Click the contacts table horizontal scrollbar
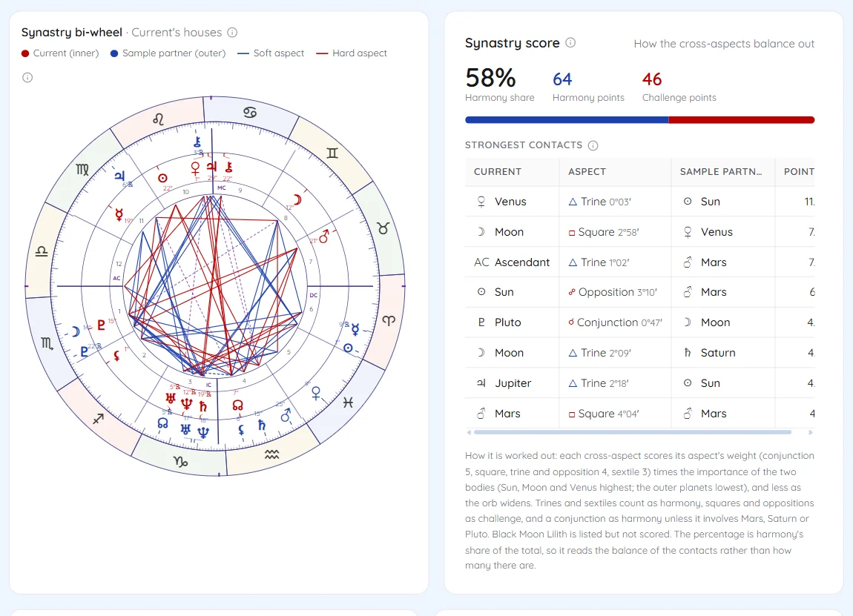Viewport: 853px width, 616px height. tap(632, 432)
